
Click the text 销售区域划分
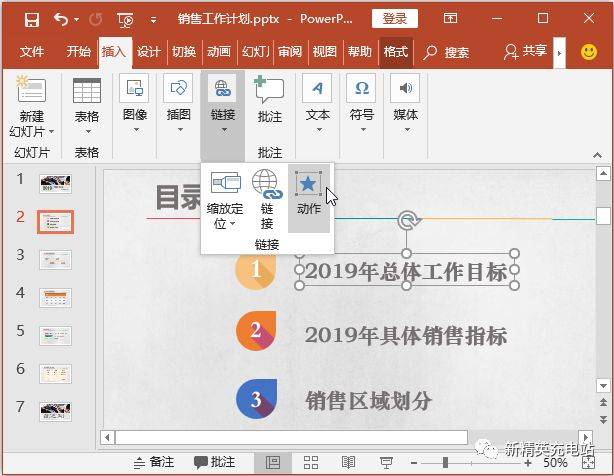coord(368,401)
